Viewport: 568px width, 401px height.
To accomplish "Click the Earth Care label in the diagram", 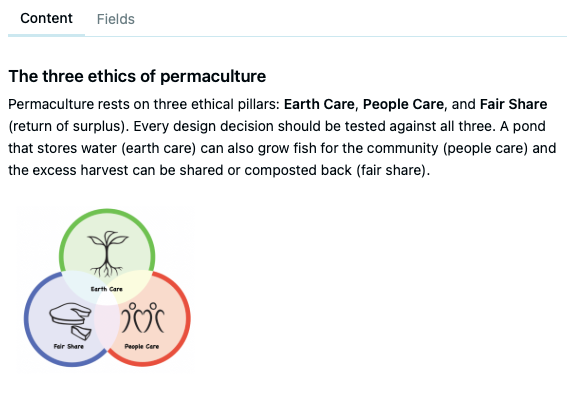I will tap(106, 289).
